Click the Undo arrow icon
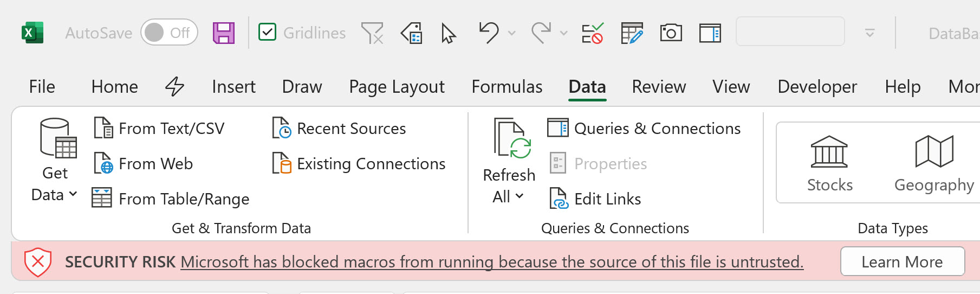980x294 pixels. 489,33
